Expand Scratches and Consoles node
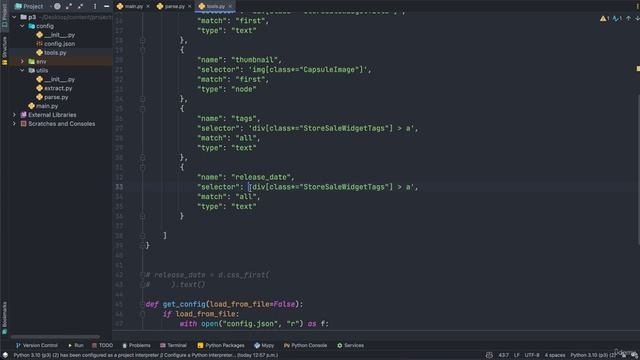 point(15,124)
